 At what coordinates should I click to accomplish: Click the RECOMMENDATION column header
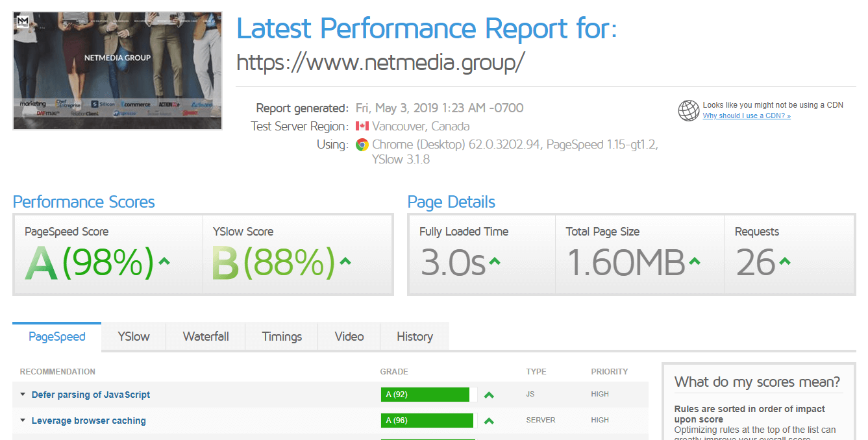[x=58, y=372]
